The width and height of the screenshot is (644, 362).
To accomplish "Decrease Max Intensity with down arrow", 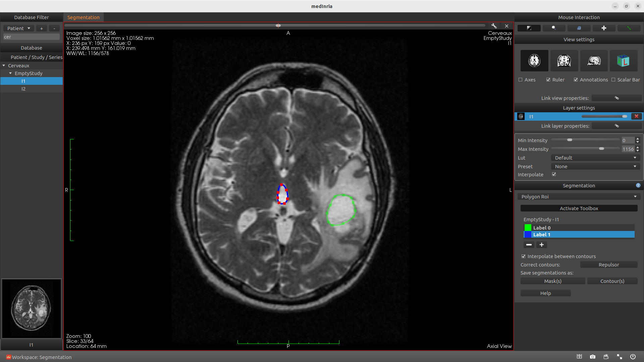I will [638, 151].
